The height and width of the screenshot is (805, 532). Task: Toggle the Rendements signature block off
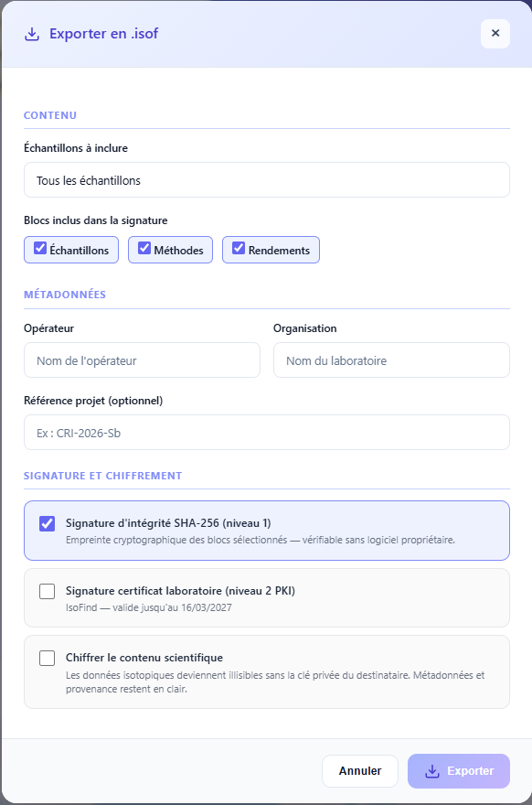point(239,249)
